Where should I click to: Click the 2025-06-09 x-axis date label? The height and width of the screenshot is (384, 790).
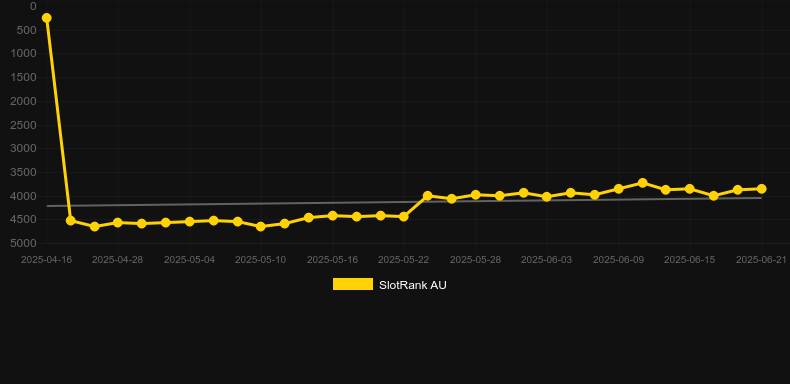coord(619,260)
